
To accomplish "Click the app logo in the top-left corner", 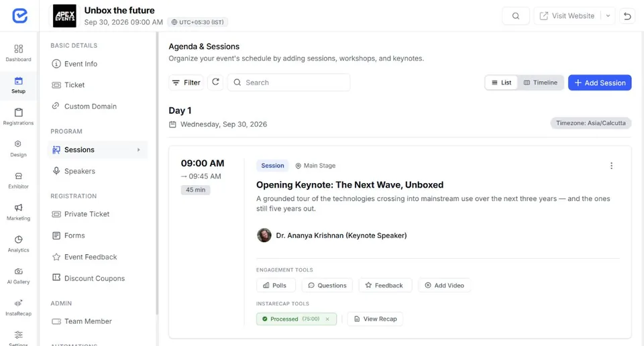I will point(19,15).
